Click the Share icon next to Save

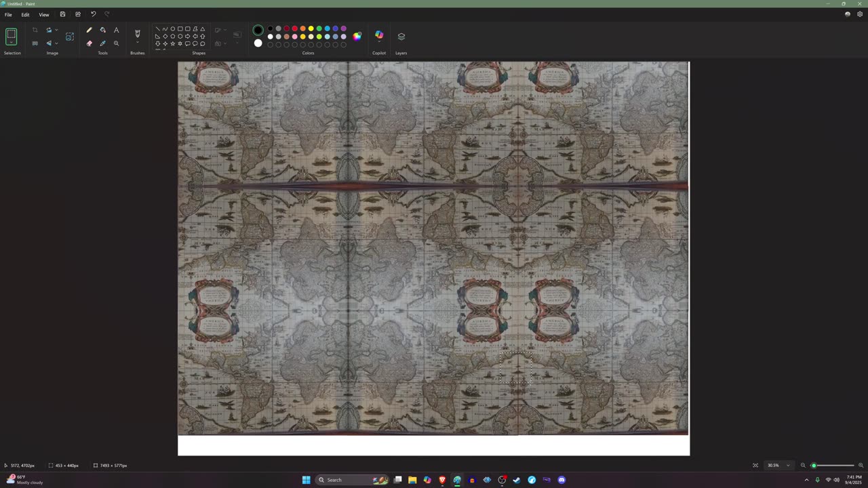[x=77, y=14]
